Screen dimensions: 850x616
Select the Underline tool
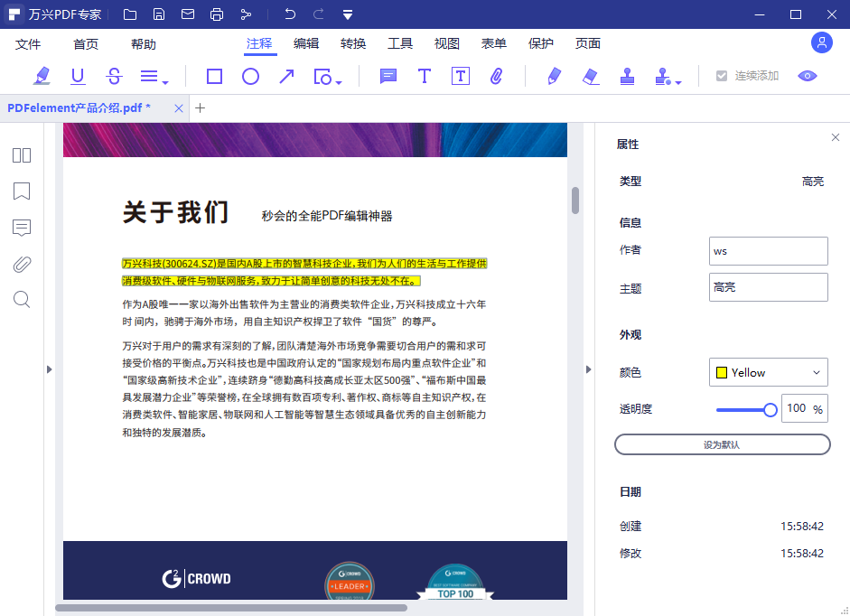[x=78, y=76]
